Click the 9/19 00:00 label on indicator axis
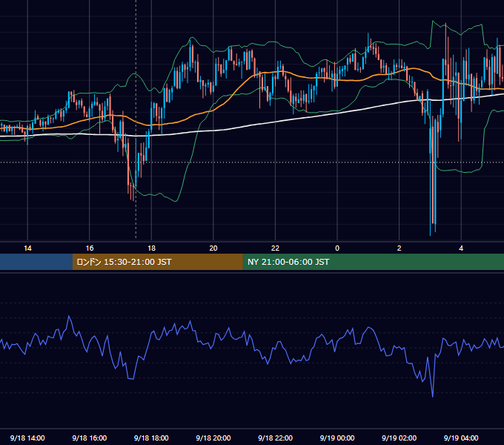Screen dimensions: 504x445 pyautogui.click(x=337, y=438)
